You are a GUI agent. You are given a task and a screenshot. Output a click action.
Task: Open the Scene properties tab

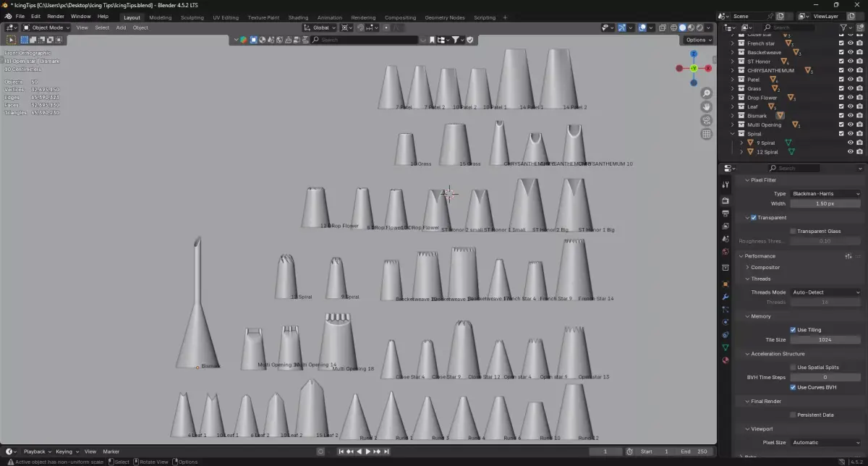coord(726,239)
